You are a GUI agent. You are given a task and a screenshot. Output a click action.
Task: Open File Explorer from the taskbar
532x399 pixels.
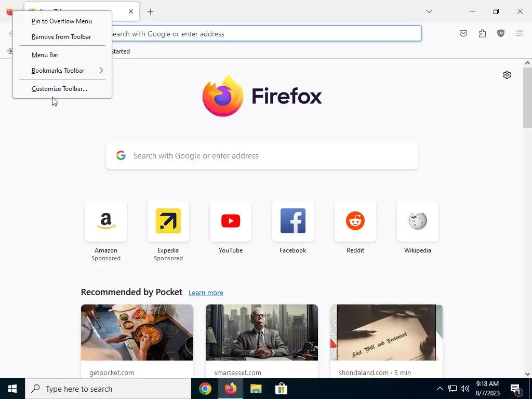click(256, 389)
